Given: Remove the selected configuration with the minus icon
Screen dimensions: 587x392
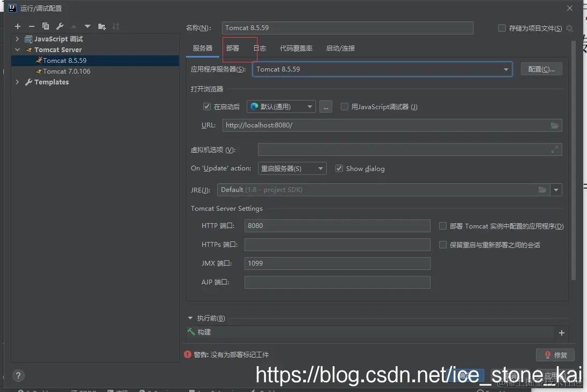Looking at the screenshot, I should (31, 26).
